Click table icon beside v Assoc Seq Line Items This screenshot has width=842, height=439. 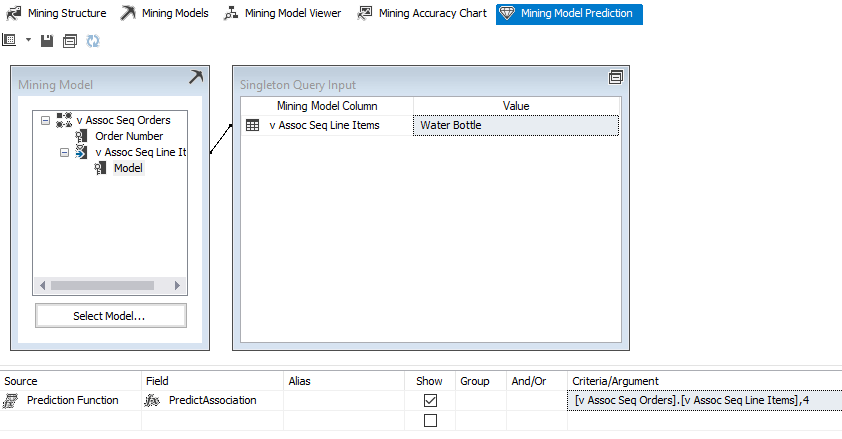252,125
